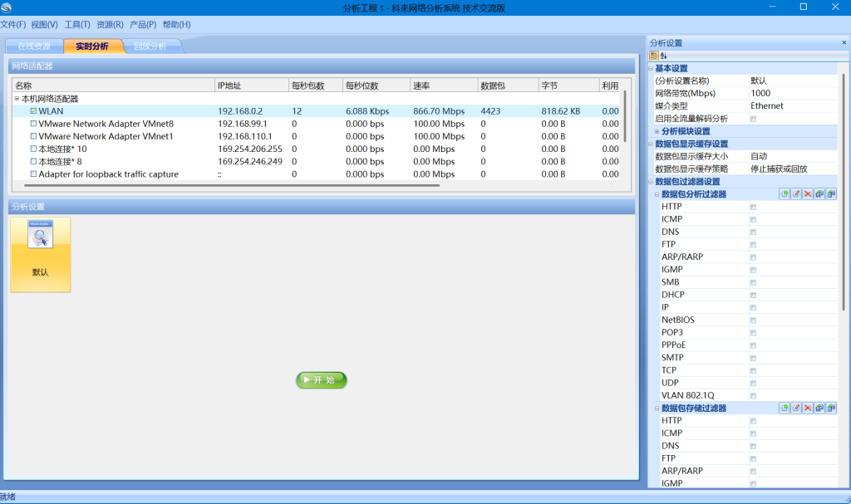Click export filter icon in 数据包存储过滤器 row
The image size is (851, 504).
point(831,409)
